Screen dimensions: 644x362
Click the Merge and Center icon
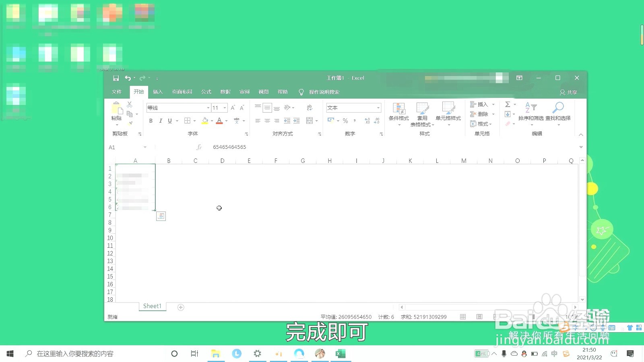coord(309,121)
